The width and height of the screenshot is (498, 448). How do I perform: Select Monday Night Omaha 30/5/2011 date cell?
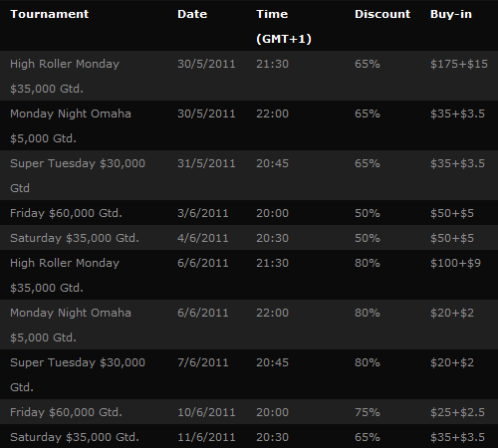pos(206,113)
